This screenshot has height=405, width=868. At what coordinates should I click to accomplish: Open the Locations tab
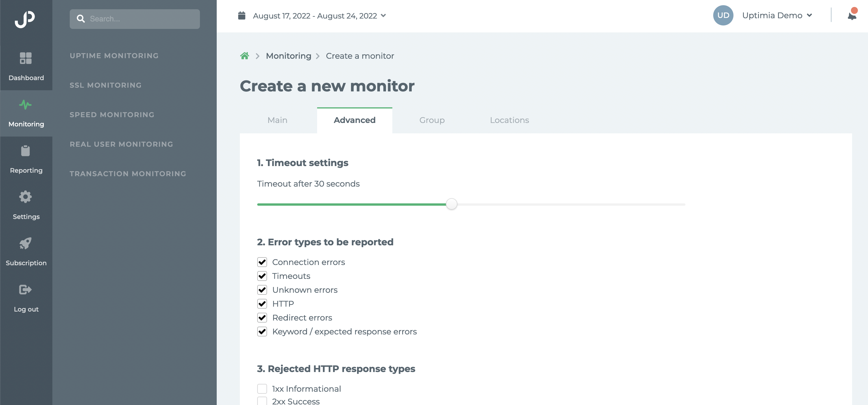pyautogui.click(x=510, y=120)
